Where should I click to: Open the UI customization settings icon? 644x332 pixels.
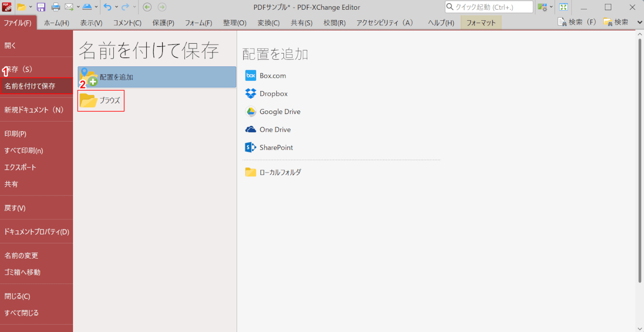[542, 7]
